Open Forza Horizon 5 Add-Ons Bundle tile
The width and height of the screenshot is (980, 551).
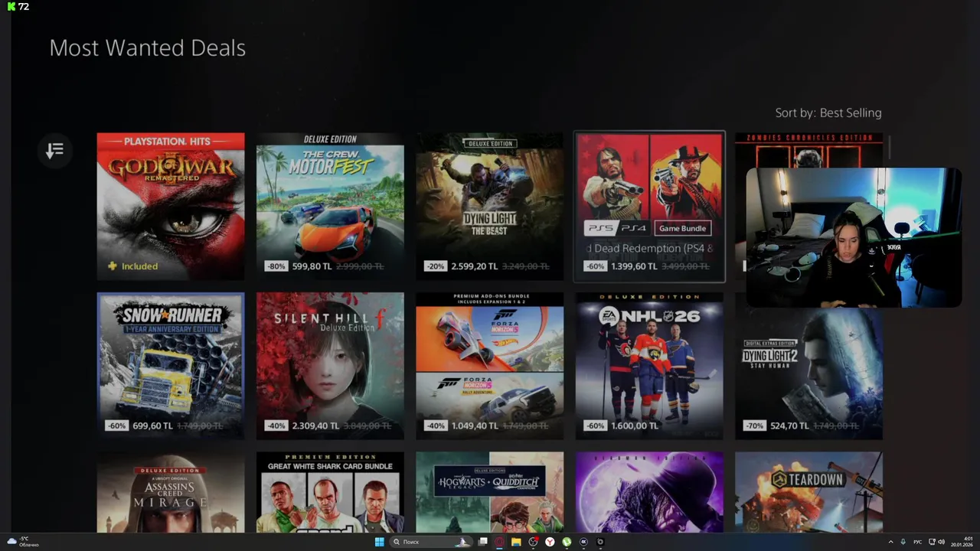pos(490,366)
